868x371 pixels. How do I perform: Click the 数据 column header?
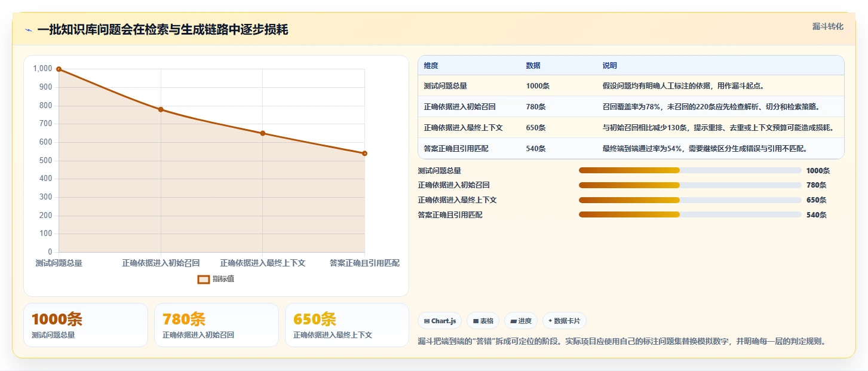533,66
